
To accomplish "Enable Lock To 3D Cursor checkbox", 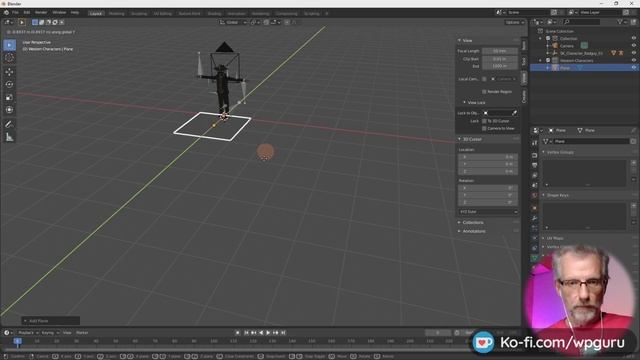I will 484,121.
